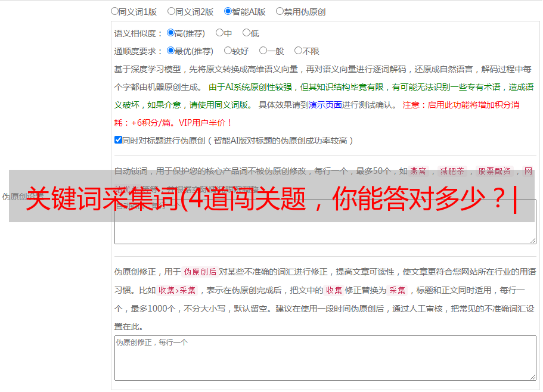The width and height of the screenshot is (543, 392).
Task: Set 通顺度要求 to 较好
Action: pyautogui.click(x=228, y=51)
